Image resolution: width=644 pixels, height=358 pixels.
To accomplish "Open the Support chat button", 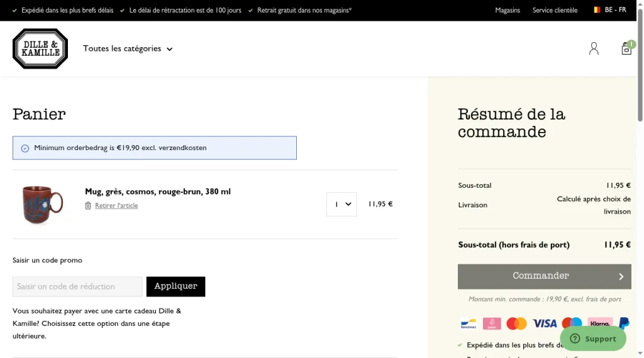I will [x=593, y=339].
